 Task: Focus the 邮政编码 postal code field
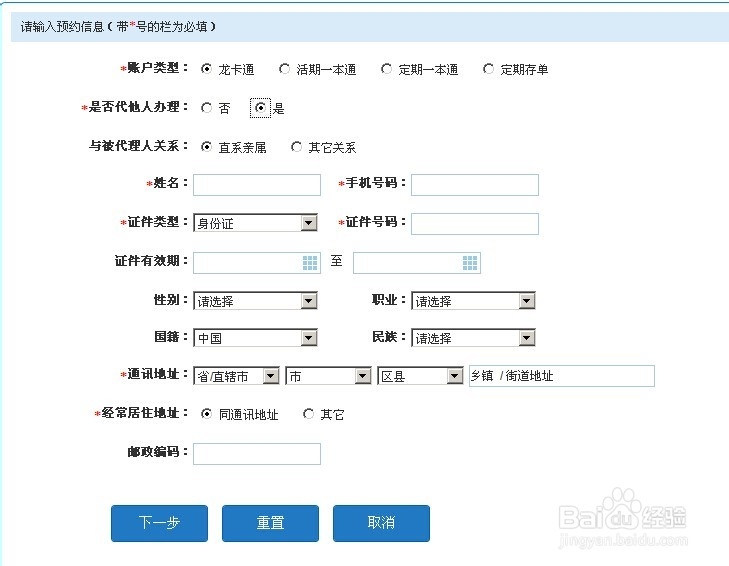click(257, 454)
